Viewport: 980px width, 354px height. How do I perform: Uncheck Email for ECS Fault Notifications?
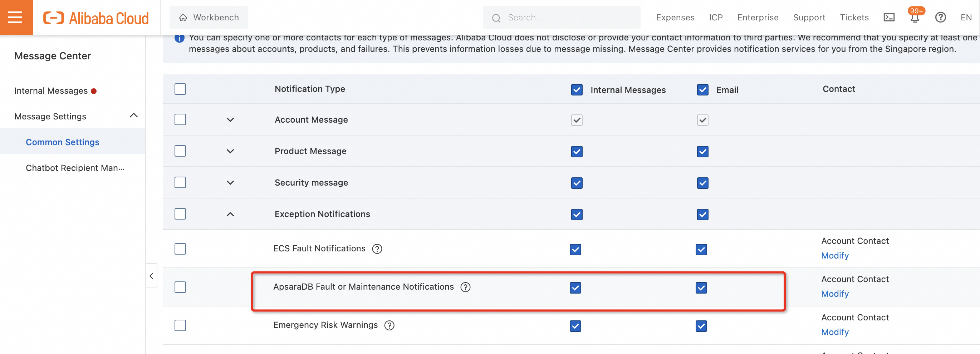pyautogui.click(x=701, y=250)
